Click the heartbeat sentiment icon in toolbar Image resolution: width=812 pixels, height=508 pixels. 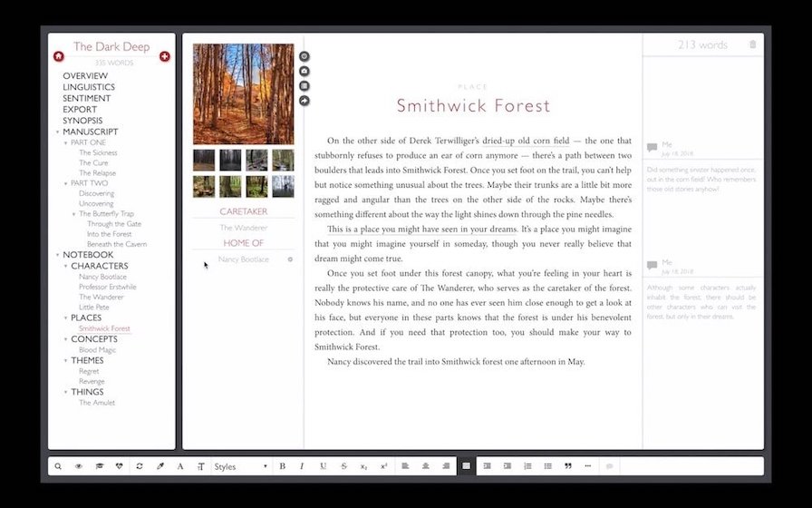(119, 466)
